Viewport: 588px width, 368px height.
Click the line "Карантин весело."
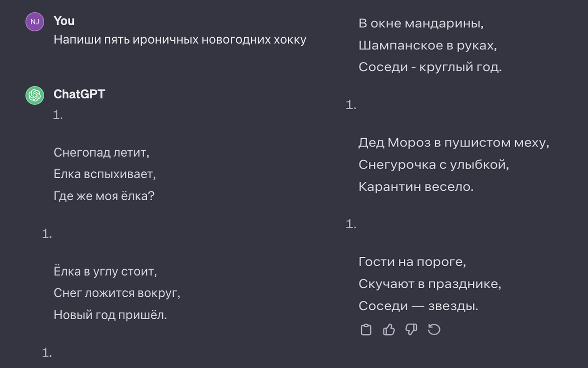pos(416,186)
